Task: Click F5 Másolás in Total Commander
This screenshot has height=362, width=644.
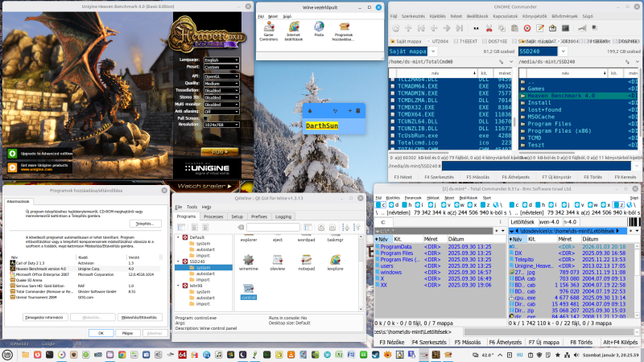Action: [468, 342]
